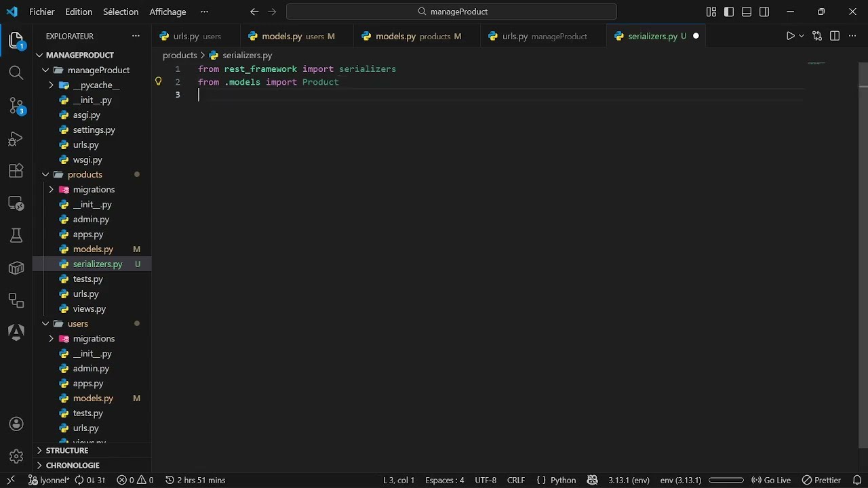Image resolution: width=868 pixels, height=488 pixels.
Task: Open the Run and Debug view
Action: pos(16,138)
